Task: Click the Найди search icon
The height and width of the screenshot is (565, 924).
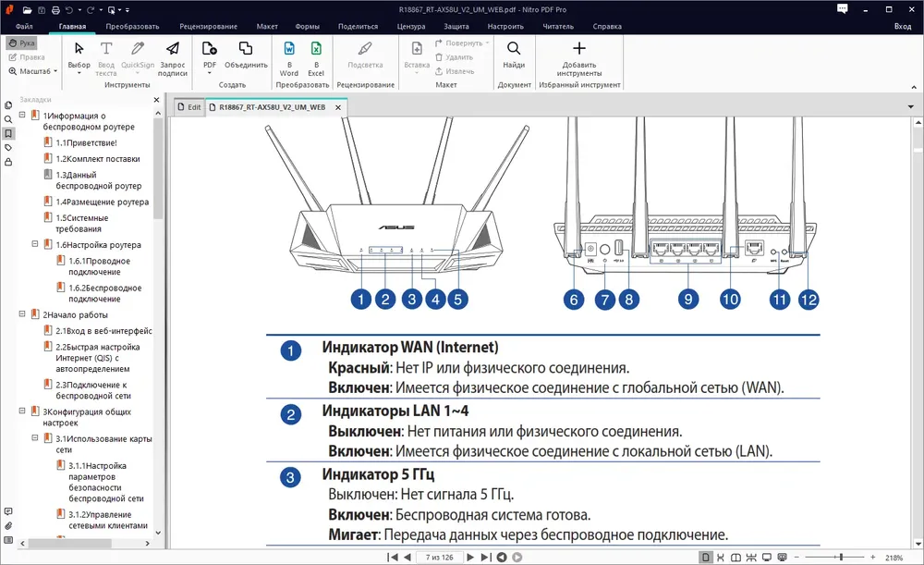Action: tap(514, 48)
